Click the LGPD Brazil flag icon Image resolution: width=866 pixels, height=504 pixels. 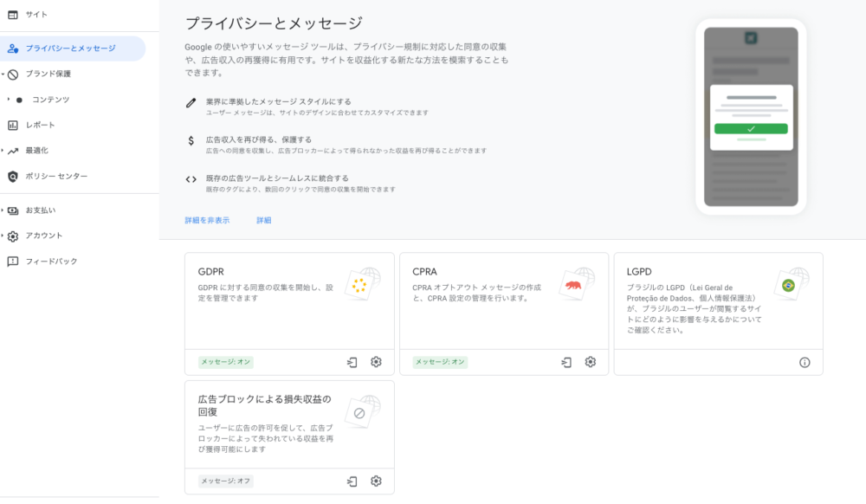[791, 284]
